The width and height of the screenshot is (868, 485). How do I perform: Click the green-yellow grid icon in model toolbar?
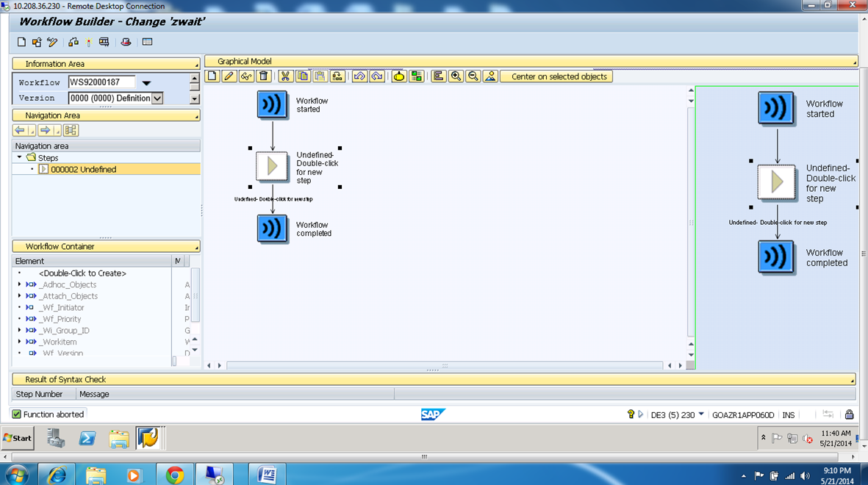(416, 76)
